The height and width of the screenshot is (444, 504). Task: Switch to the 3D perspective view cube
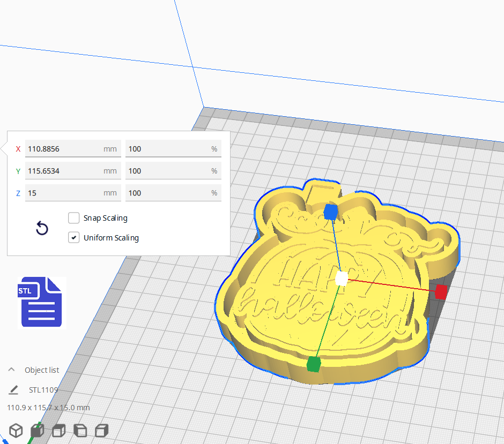click(x=16, y=430)
